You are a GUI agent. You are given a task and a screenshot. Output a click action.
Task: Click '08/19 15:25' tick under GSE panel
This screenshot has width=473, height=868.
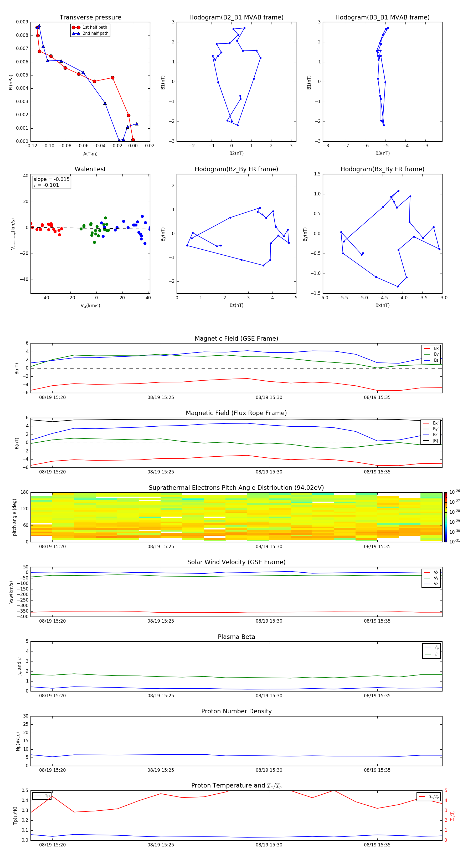tap(161, 397)
